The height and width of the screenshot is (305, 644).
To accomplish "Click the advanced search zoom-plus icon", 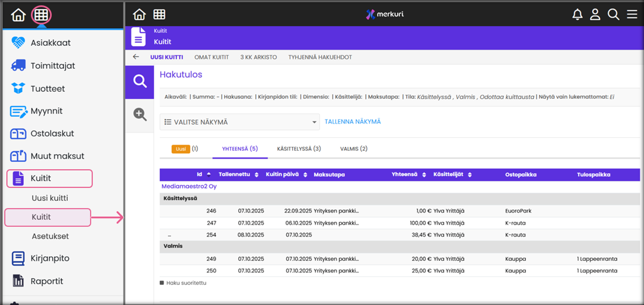I will coord(140,115).
